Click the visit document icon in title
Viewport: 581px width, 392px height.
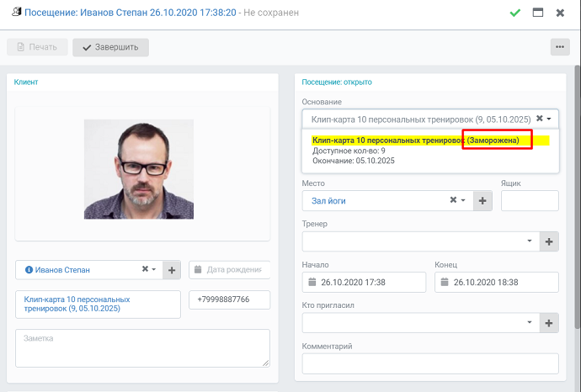coord(16,12)
